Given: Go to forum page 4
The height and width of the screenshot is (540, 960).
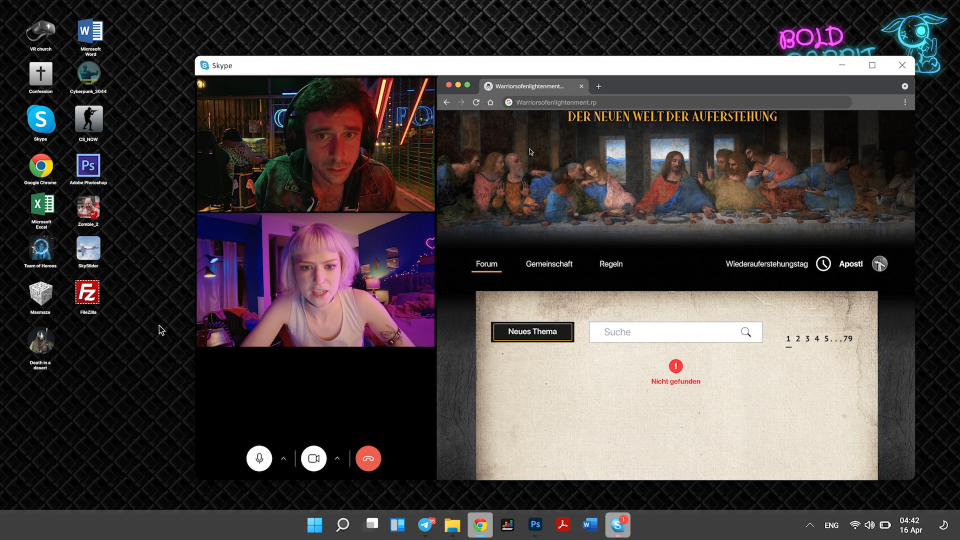Looking at the screenshot, I should click(817, 339).
